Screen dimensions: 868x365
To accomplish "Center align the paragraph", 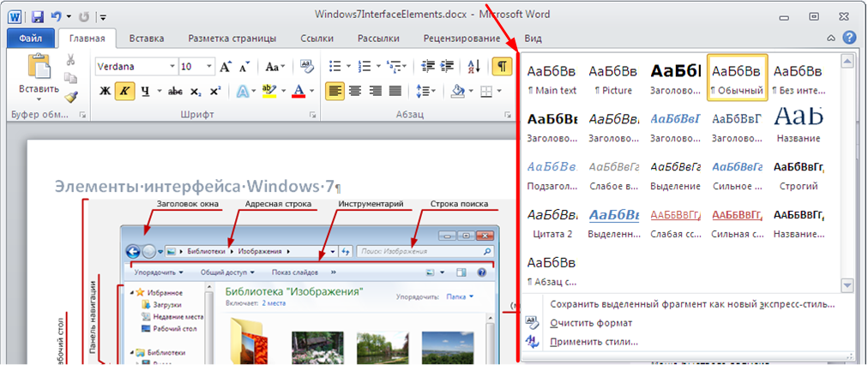I will pos(355,91).
